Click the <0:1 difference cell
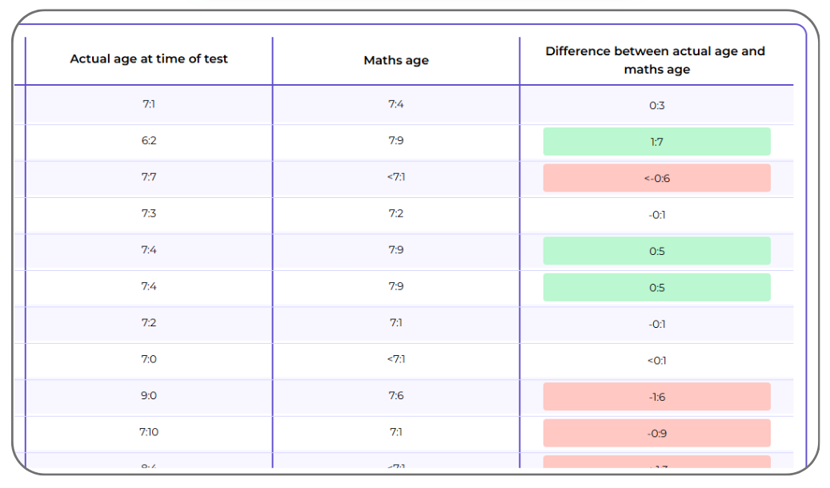Viewport: 830px width, 488px height. 656,360
